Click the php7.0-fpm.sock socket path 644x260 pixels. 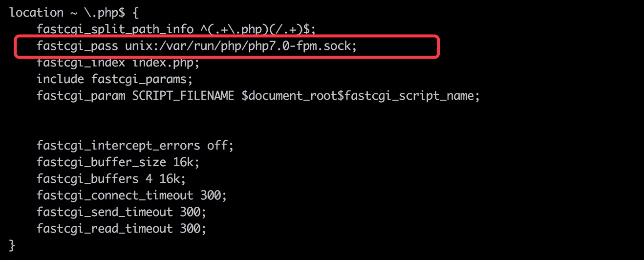pyautogui.click(x=302, y=46)
